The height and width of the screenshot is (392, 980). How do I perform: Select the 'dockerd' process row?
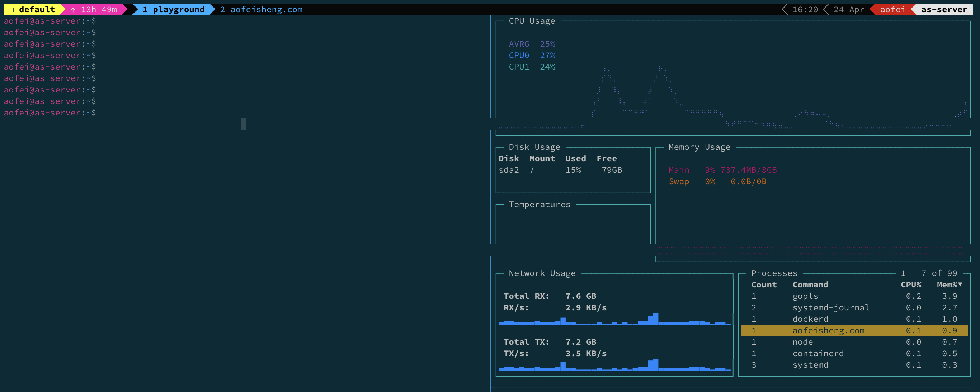[854, 319]
